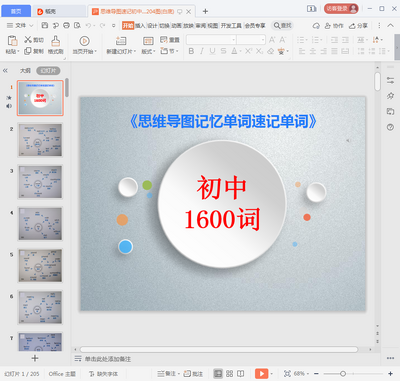The height and width of the screenshot is (381, 400).
Task: Zoom out with minus button
Action: click(x=316, y=374)
